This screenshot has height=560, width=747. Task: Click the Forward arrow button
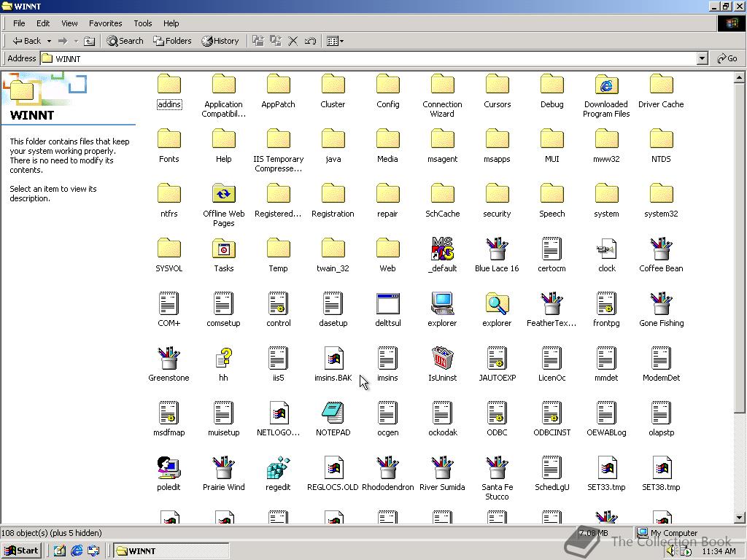click(63, 41)
